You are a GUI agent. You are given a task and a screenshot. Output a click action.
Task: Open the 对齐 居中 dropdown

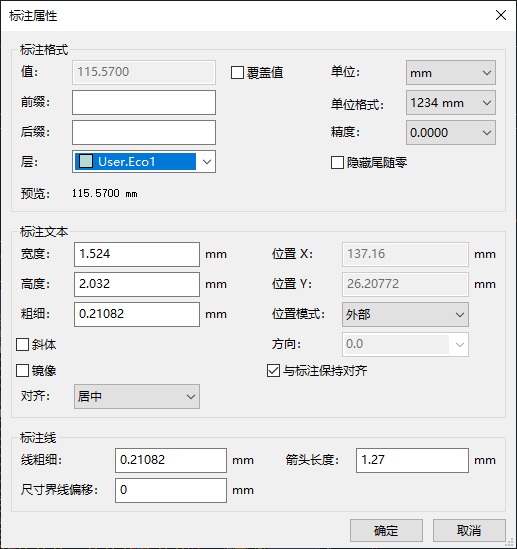coord(137,396)
